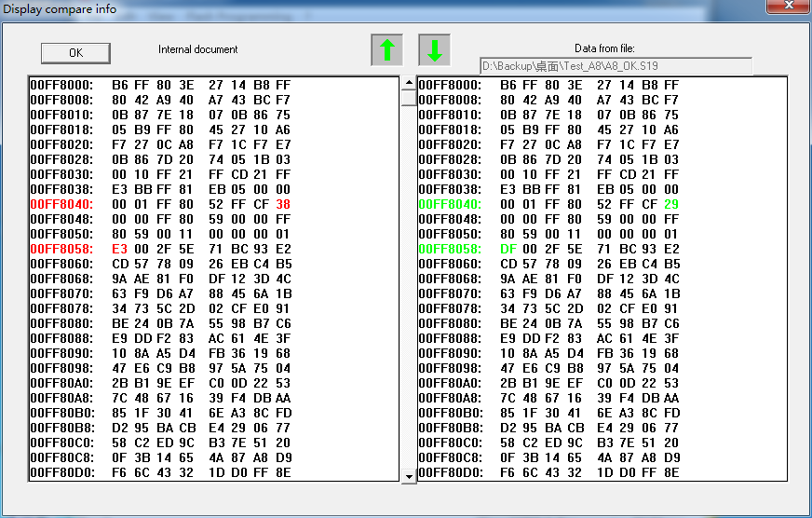
Task: Click the vertical scrollbar thumb
Action: (x=409, y=98)
